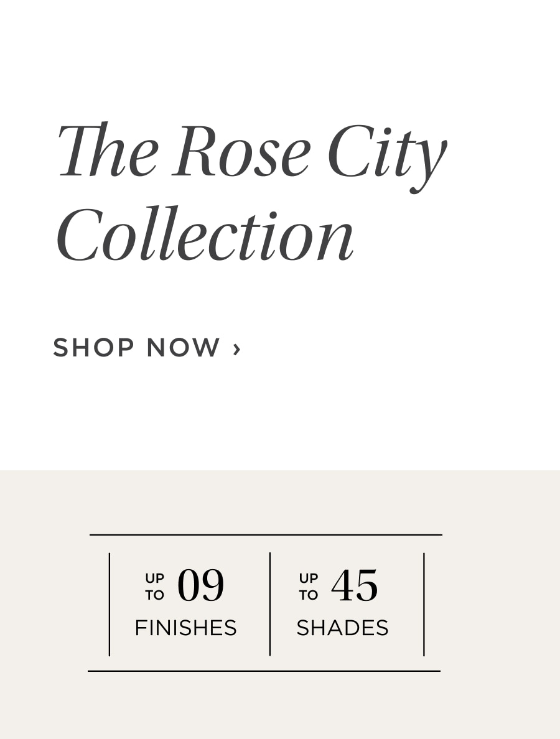
Task: Click the chevron arrow after Shop Now
Action: 237,349
